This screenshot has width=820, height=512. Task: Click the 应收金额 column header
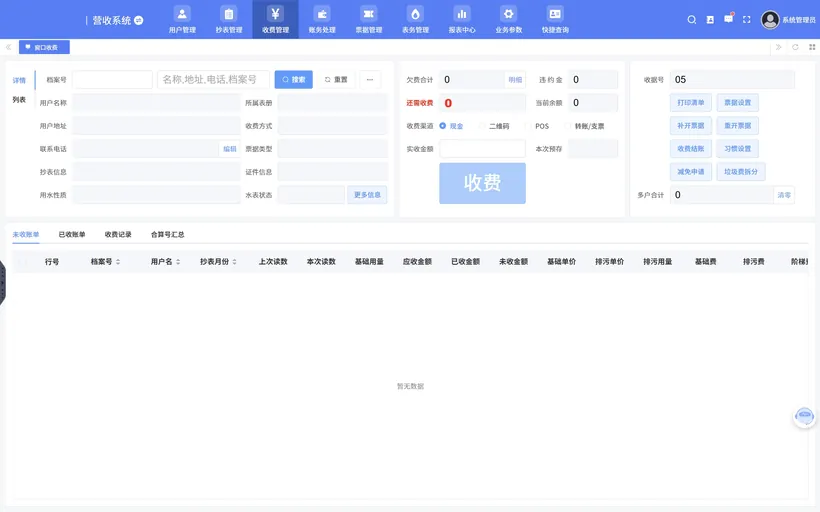coord(417,261)
